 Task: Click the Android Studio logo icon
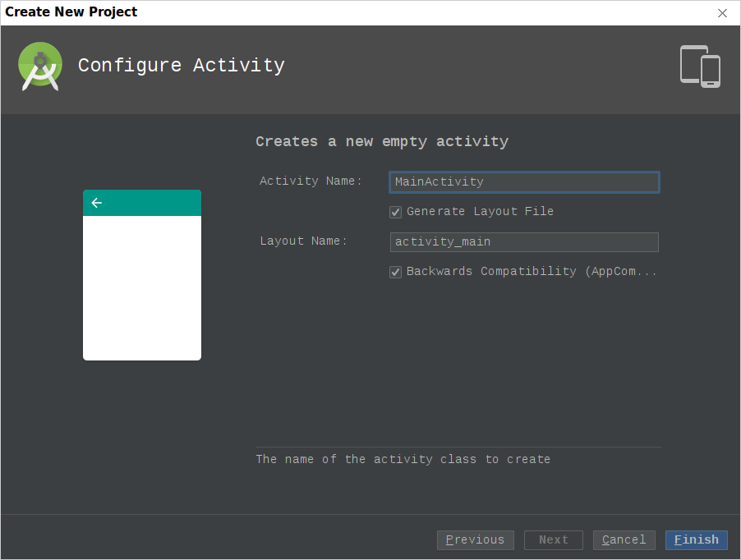[x=40, y=67]
